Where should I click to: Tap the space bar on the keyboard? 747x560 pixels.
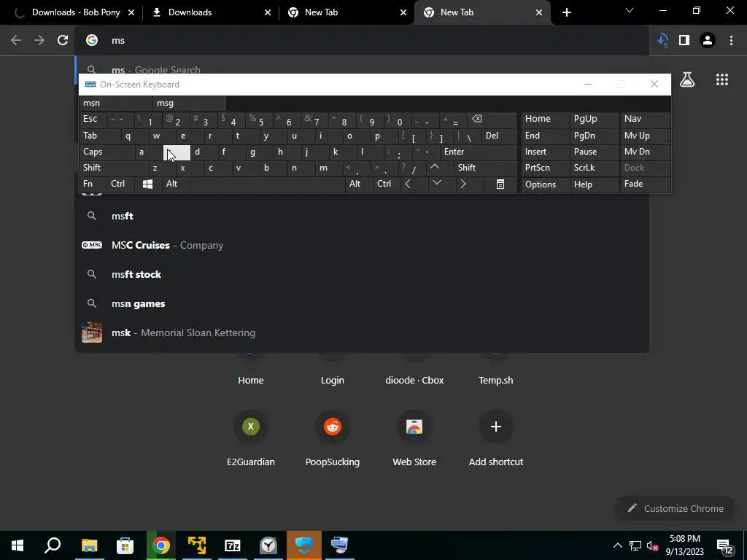(x=267, y=184)
